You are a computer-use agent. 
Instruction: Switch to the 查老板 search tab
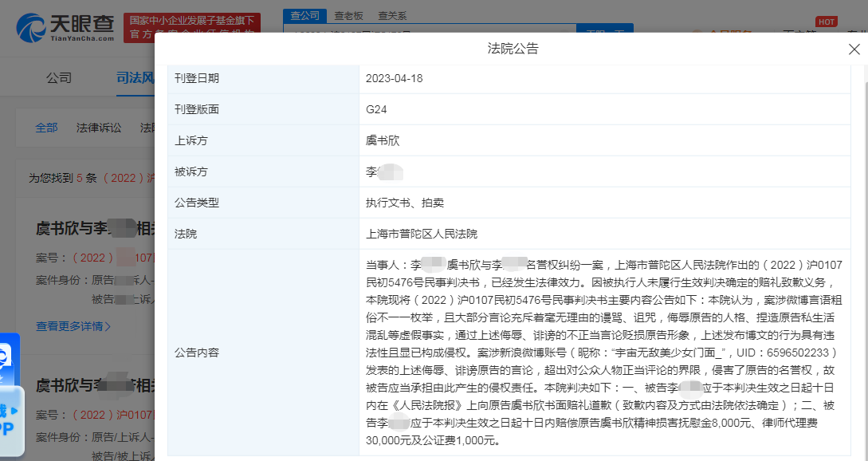(x=348, y=15)
